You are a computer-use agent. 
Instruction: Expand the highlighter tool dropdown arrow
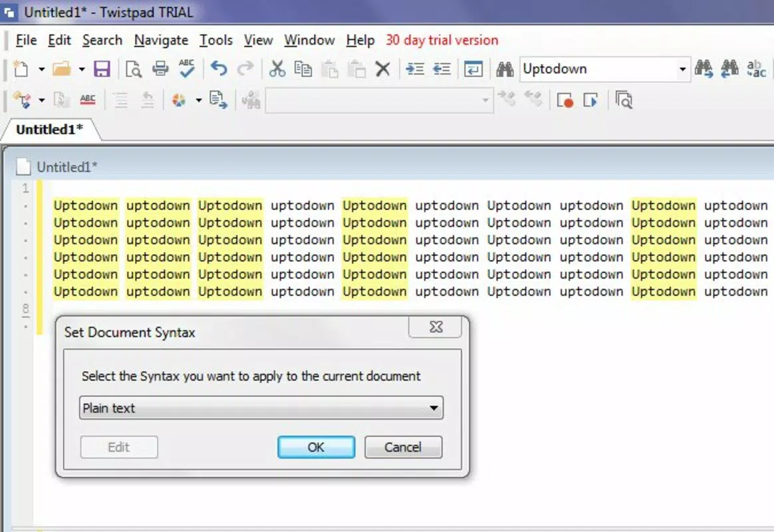pyautogui.click(x=41, y=100)
